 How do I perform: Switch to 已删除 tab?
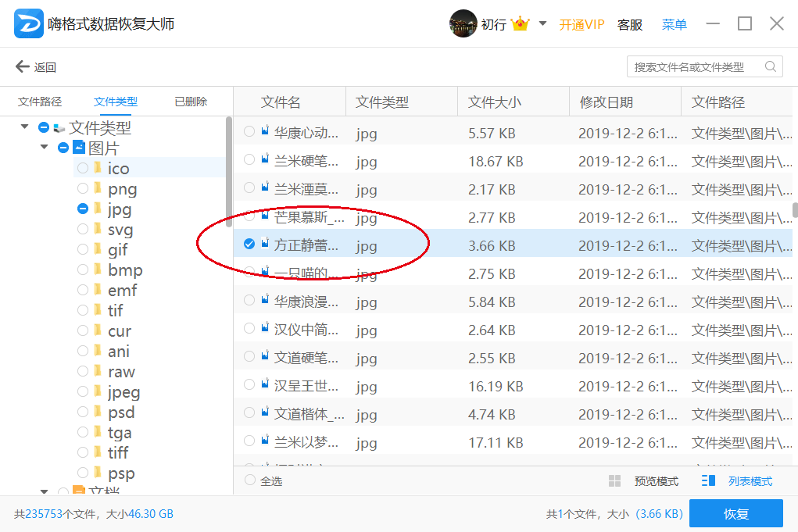(x=191, y=102)
